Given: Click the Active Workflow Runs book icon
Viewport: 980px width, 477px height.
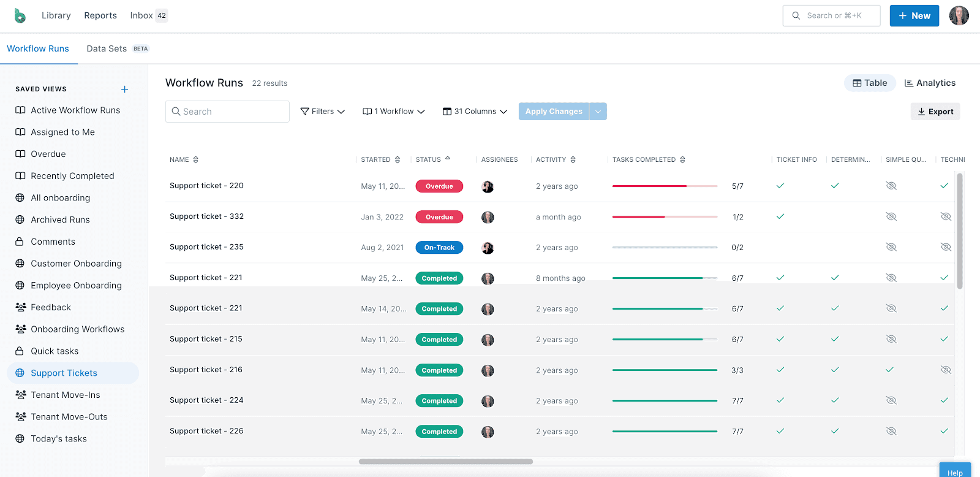Looking at the screenshot, I should click(x=20, y=110).
